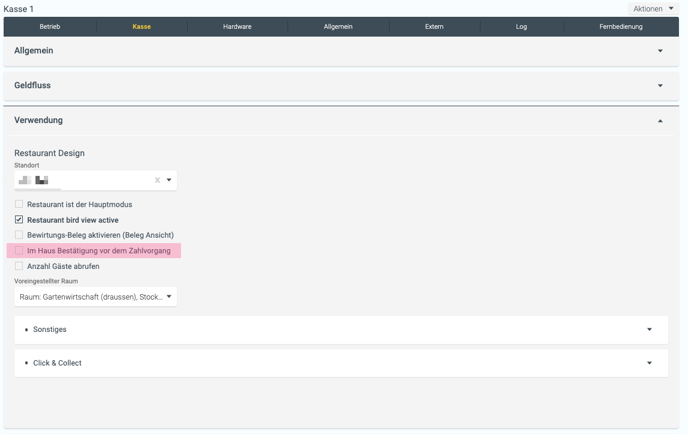The image size is (688, 434).
Task: Clear the Standort selection with the X icon
Action: [x=157, y=180]
